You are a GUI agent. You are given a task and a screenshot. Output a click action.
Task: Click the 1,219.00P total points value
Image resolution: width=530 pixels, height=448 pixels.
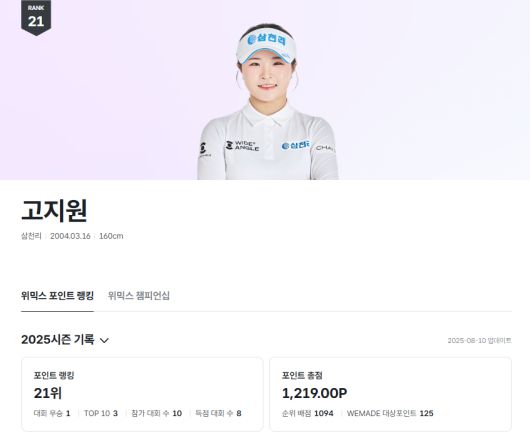(x=314, y=393)
